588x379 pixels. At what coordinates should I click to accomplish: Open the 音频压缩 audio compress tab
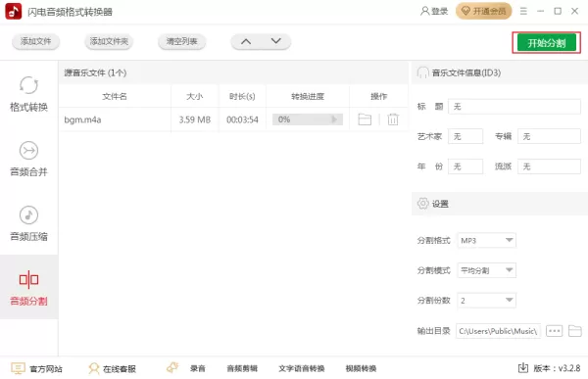point(28,223)
